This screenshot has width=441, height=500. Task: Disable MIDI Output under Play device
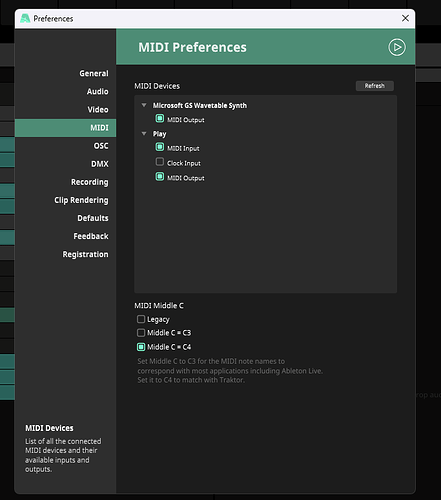(160, 177)
